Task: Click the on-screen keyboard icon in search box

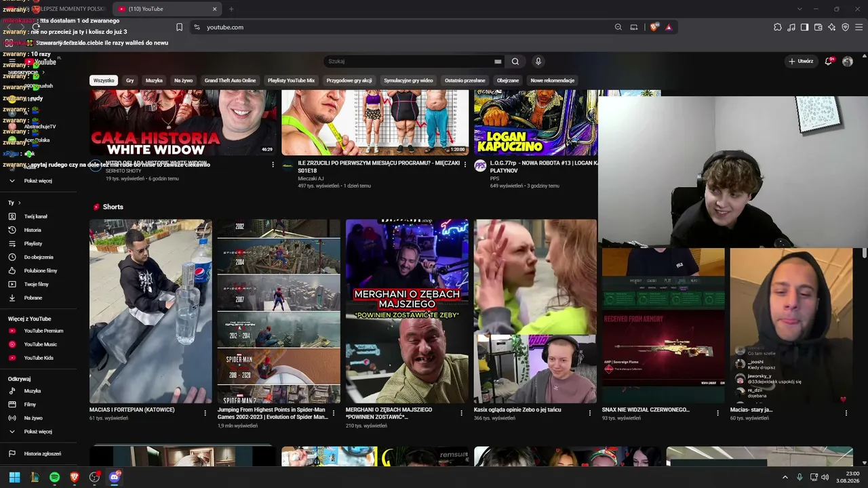Action: click(x=498, y=62)
